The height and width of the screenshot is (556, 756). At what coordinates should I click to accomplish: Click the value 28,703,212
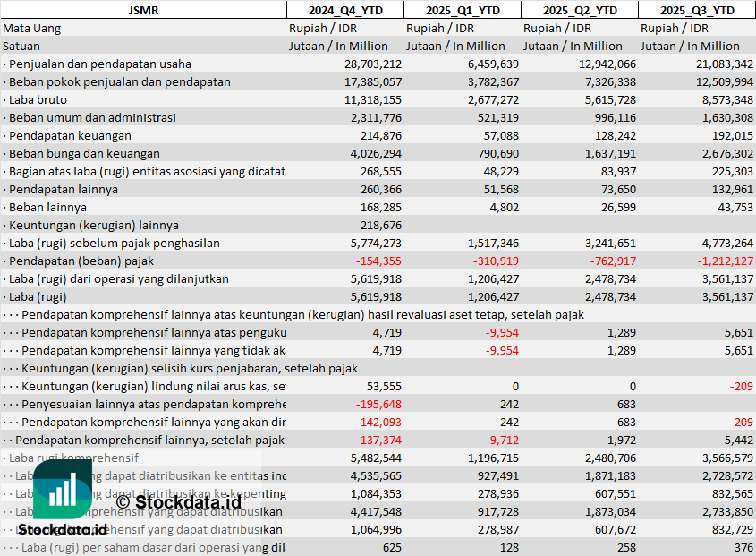(x=373, y=64)
